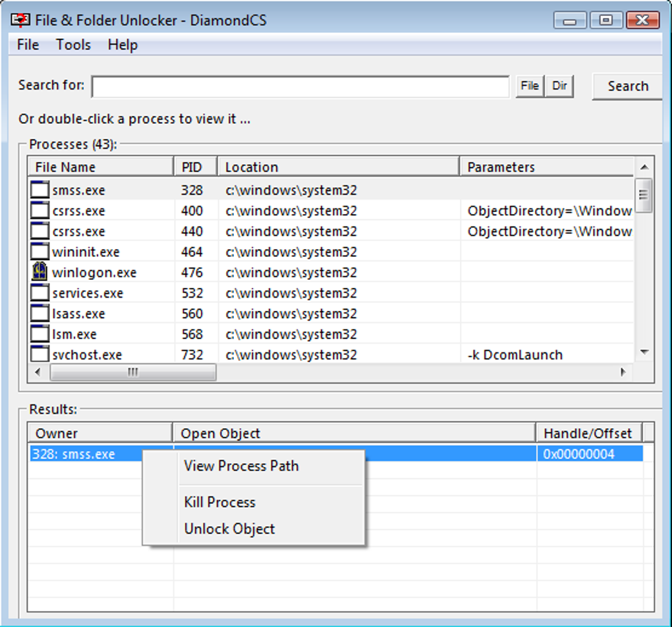Click the icon of csrss.exe PID 440
Screen dimensions: 672x627
[40, 231]
